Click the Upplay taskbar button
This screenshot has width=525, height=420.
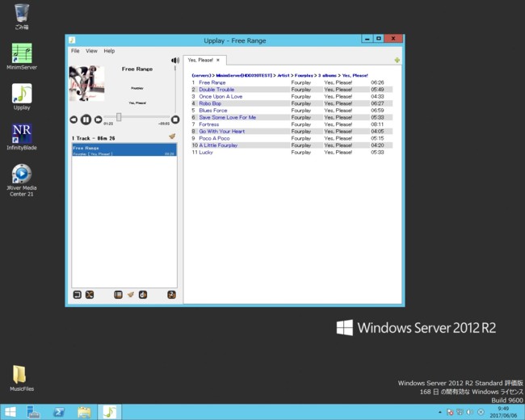110,412
